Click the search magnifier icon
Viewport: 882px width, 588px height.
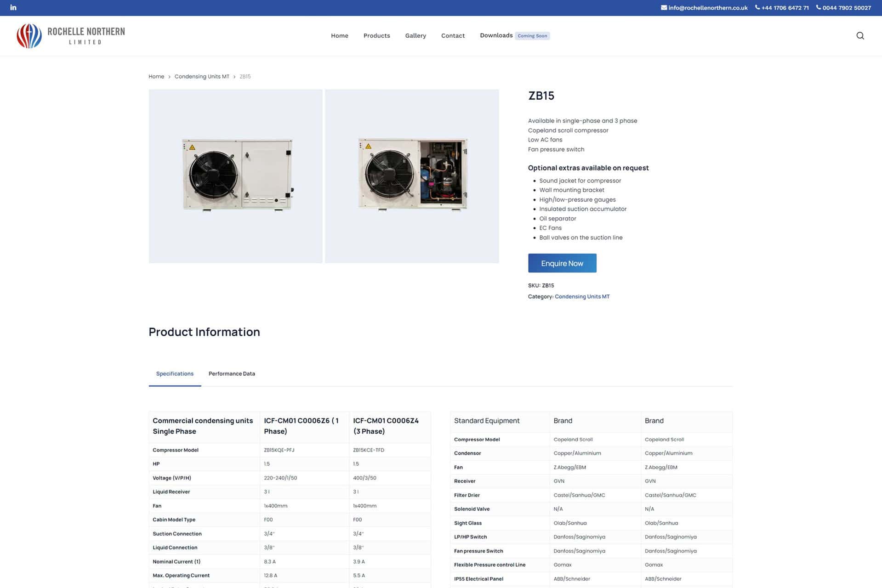tap(860, 36)
